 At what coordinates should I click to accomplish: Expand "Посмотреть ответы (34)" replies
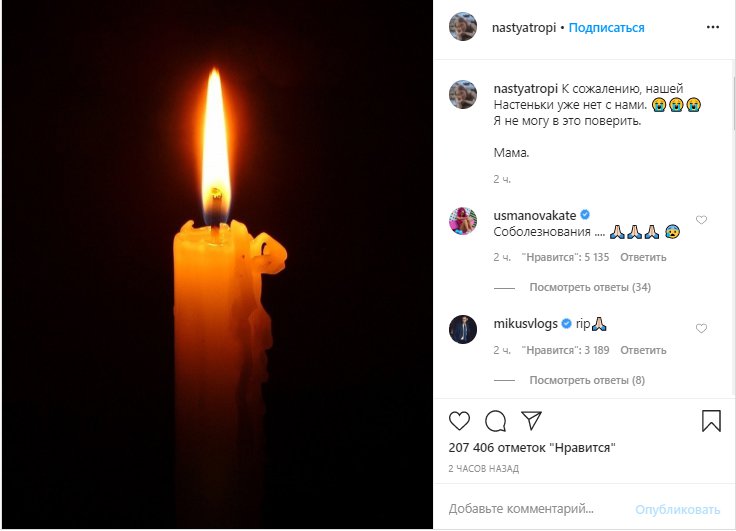coord(590,287)
